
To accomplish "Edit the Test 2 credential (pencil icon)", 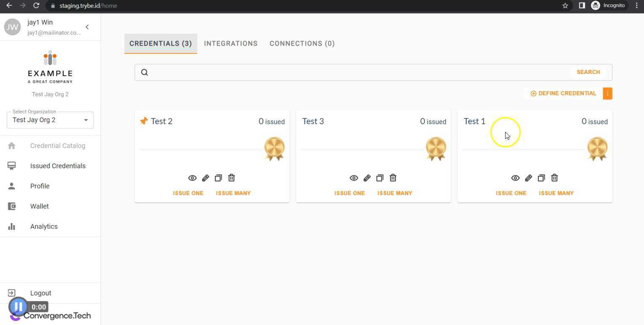I will pyautogui.click(x=205, y=178).
